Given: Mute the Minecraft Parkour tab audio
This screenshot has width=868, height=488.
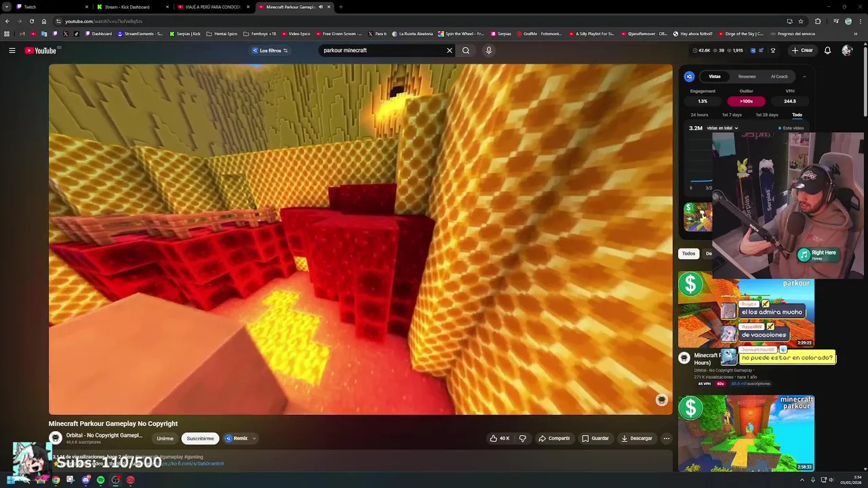Looking at the screenshot, I should click(321, 7).
